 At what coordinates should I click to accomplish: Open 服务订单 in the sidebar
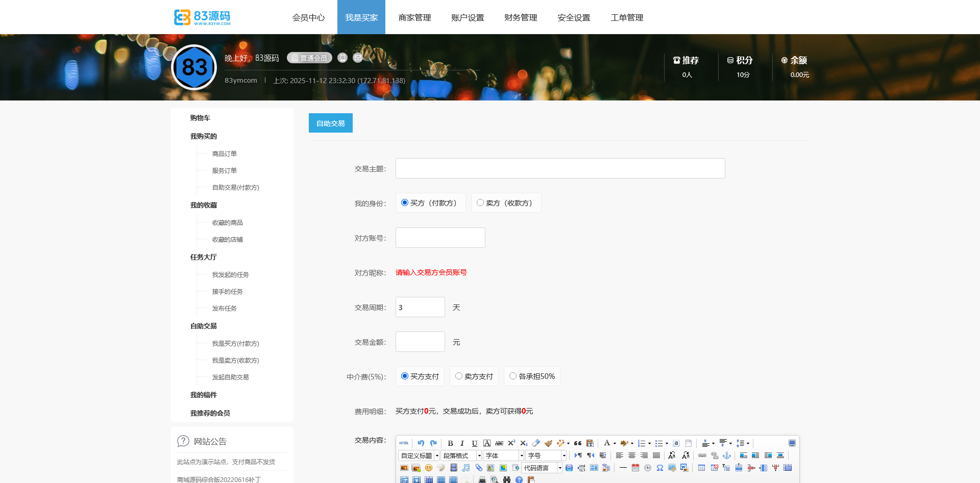tap(225, 170)
